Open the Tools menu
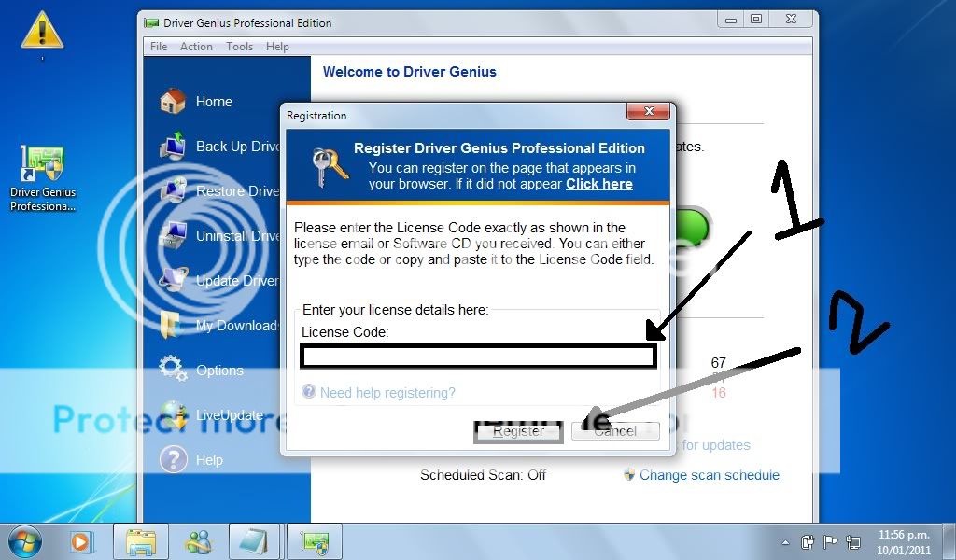This screenshot has width=956, height=560. click(x=239, y=47)
